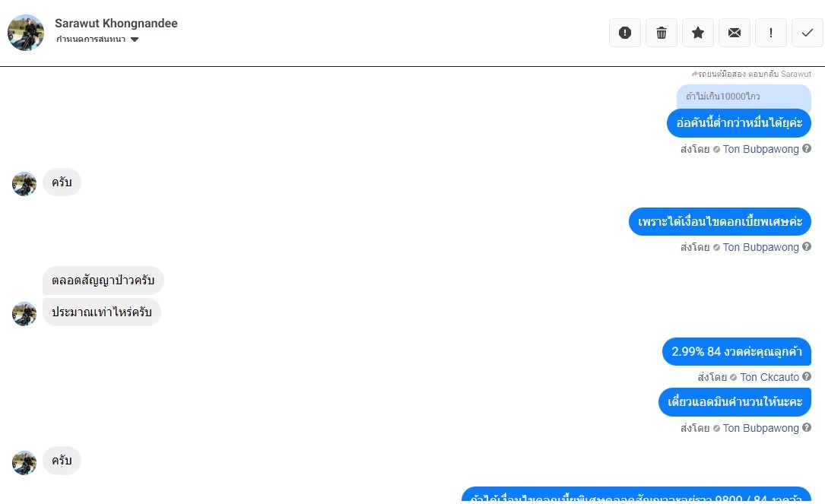
Task: Delete the conversation with the trash icon
Action: tap(662, 33)
